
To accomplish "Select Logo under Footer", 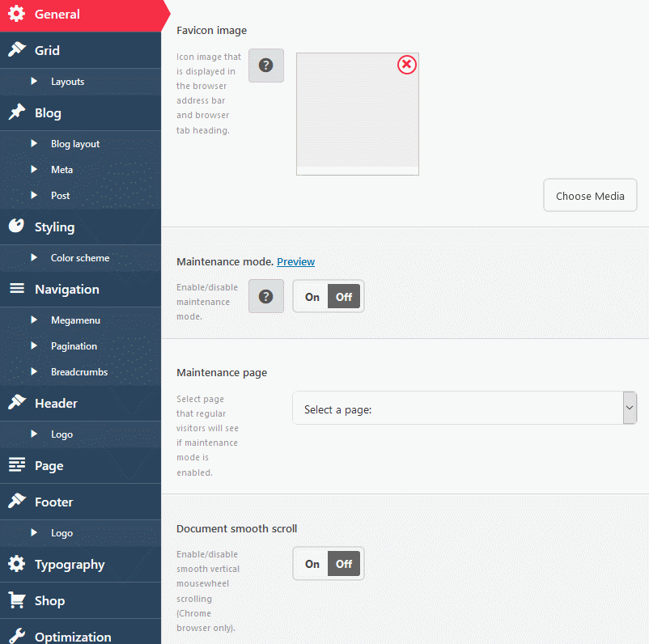I will (x=62, y=533).
